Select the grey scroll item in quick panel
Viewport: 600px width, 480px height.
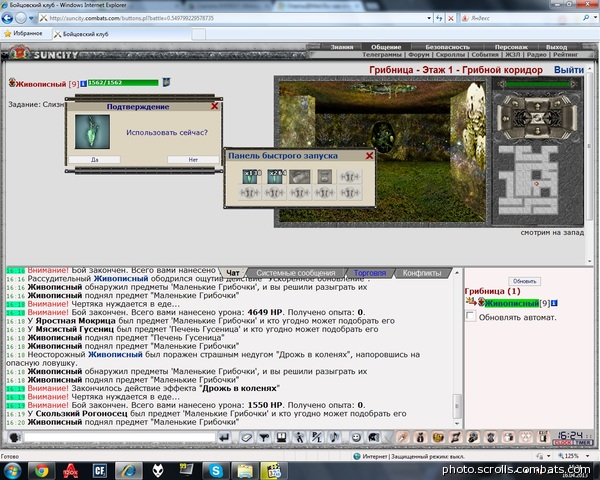point(300,176)
